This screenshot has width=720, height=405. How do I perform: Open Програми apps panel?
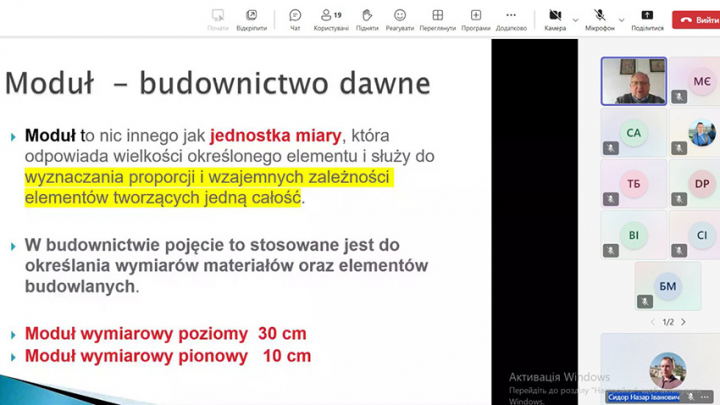[x=475, y=18]
